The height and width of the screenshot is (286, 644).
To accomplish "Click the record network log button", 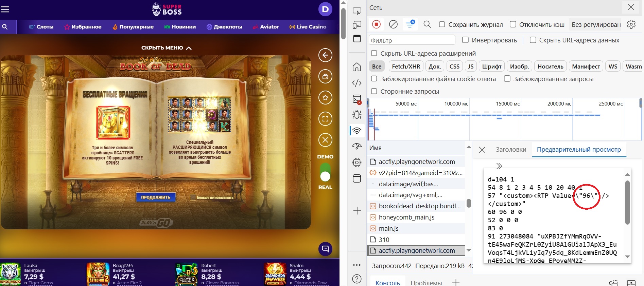I will point(376,24).
